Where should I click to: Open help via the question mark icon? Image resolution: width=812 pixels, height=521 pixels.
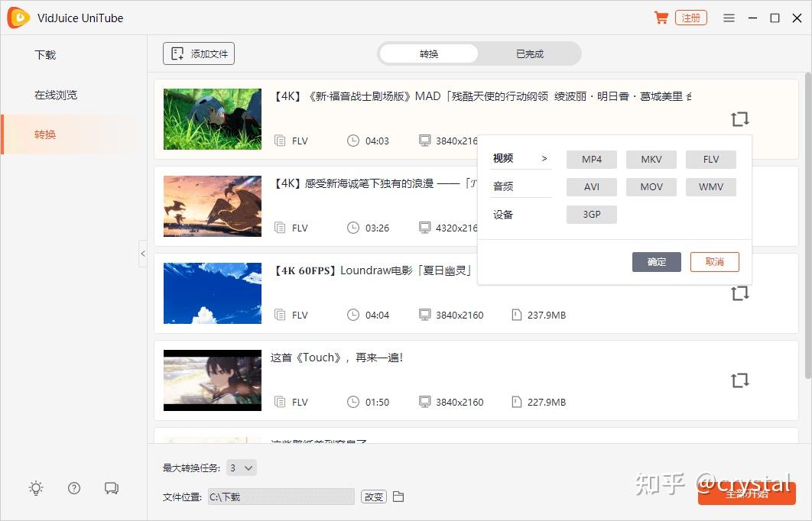(x=73, y=487)
